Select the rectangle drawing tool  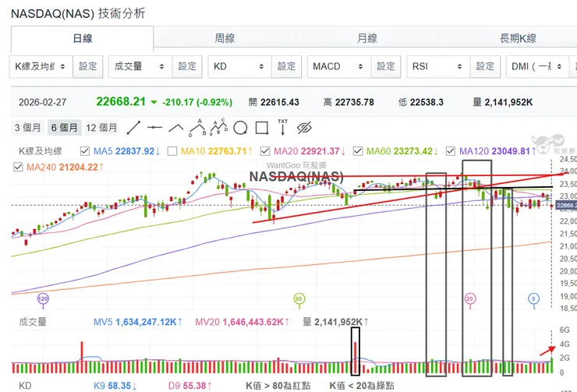point(262,128)
